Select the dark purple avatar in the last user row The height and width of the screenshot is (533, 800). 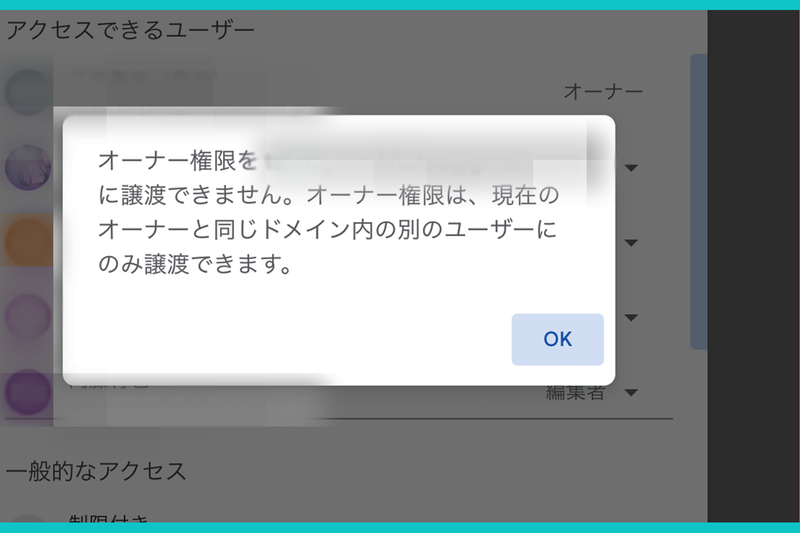pos(28,392)
